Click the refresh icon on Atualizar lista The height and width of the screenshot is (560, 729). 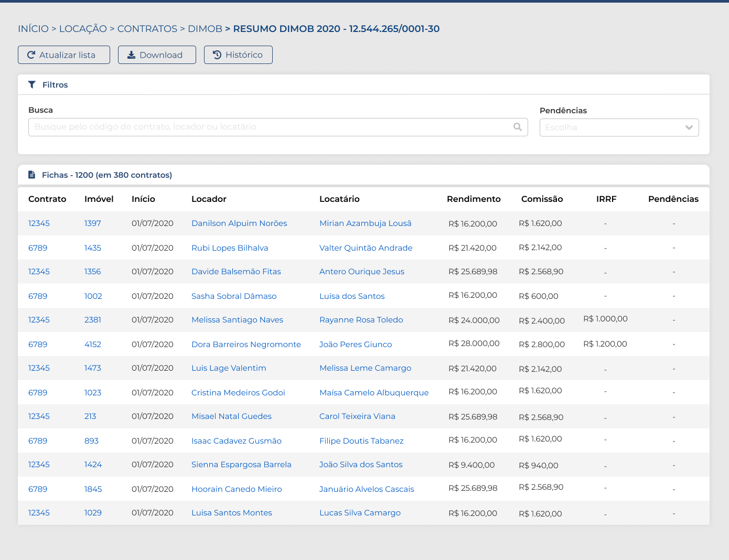point(31,55)
